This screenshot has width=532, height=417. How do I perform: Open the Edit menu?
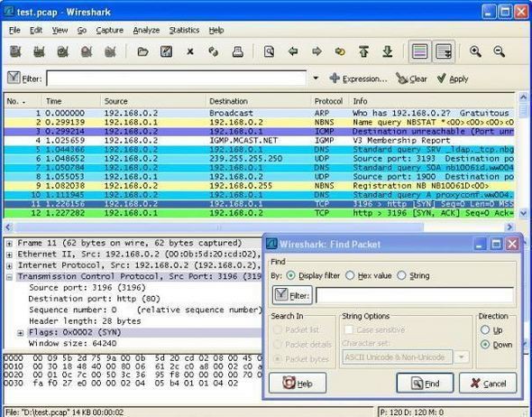pos(36,30)
